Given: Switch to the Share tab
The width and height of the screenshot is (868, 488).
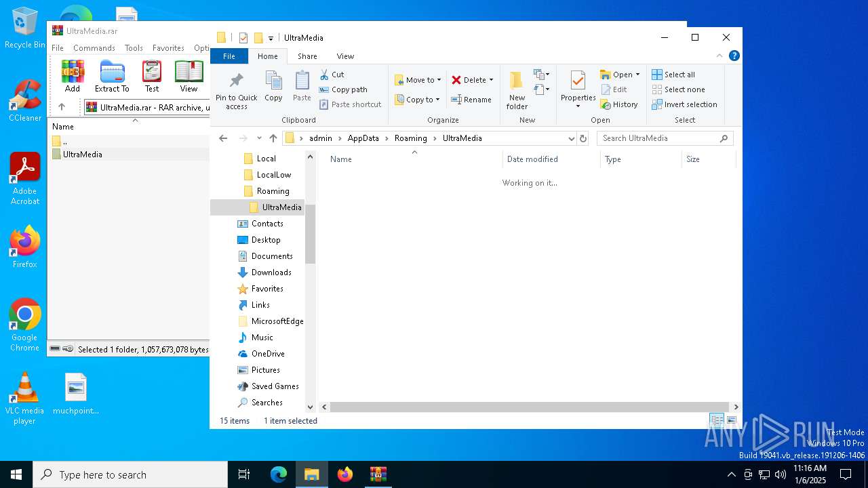Looking at the screenshot, I should point(307,56).
